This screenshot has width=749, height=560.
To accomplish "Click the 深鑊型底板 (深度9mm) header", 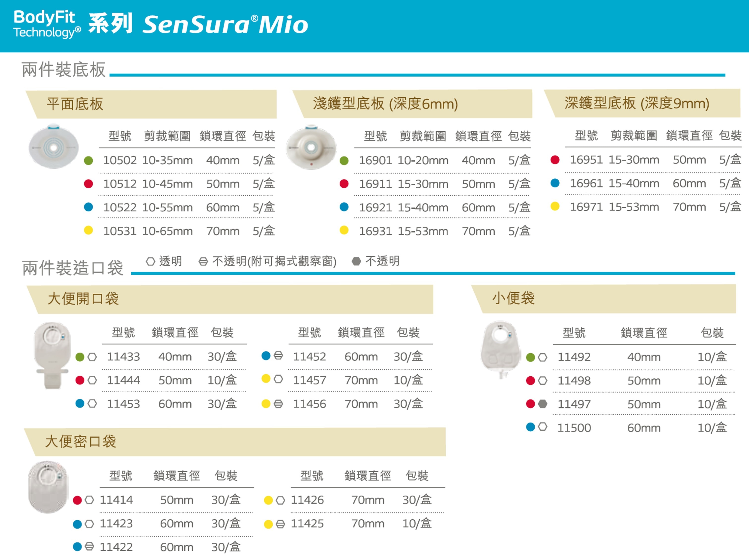I will pos(642,103).
